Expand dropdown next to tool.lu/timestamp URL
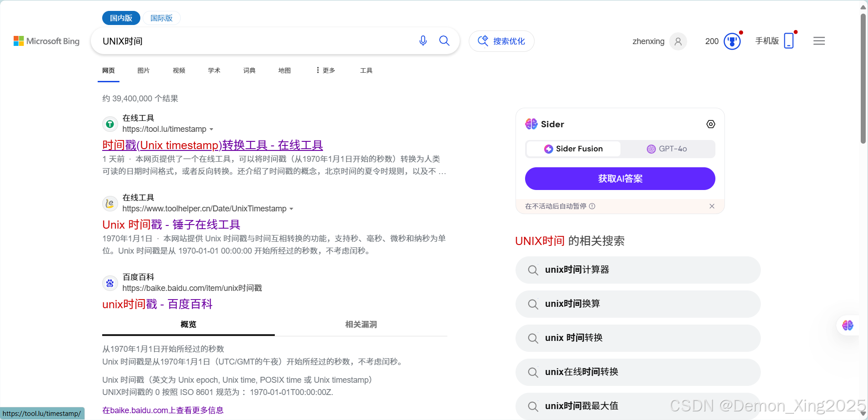The image size is (868, 420). [x=211, y=130]
